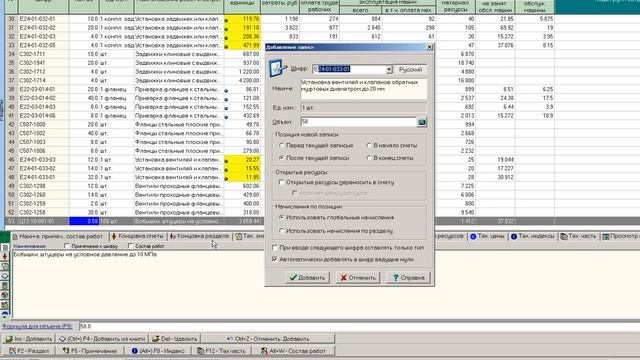Click the Шифр code input field
The image size is (640, 360).
click(349, 69)
